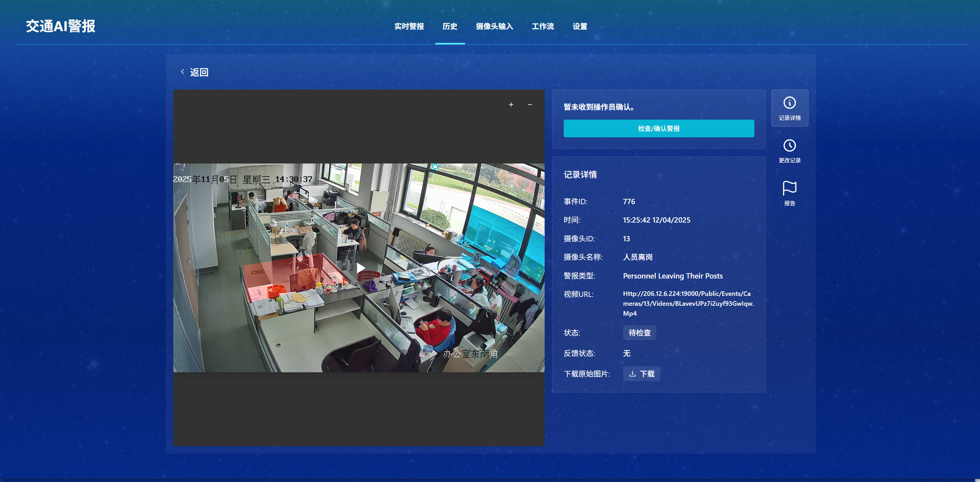980x482 pixels.
Task: Go to the 摄像头输入 tab
Action: click(494, 26)
